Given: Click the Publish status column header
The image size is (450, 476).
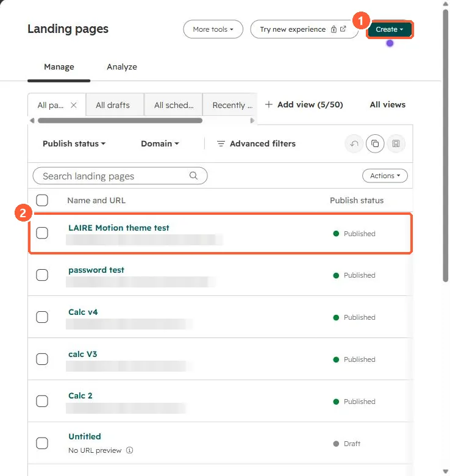Looking at the screenshot, I should click(x=357, y=200).
